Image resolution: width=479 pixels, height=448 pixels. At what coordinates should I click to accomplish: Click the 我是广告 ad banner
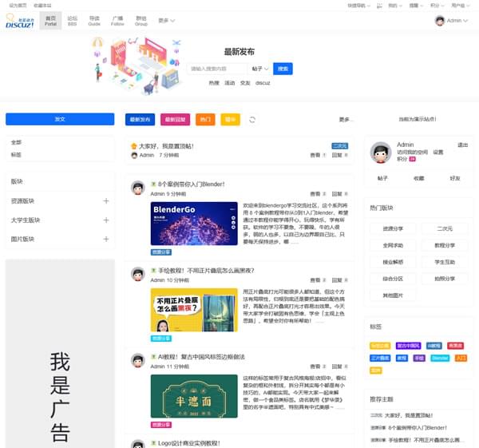[60, 354]
